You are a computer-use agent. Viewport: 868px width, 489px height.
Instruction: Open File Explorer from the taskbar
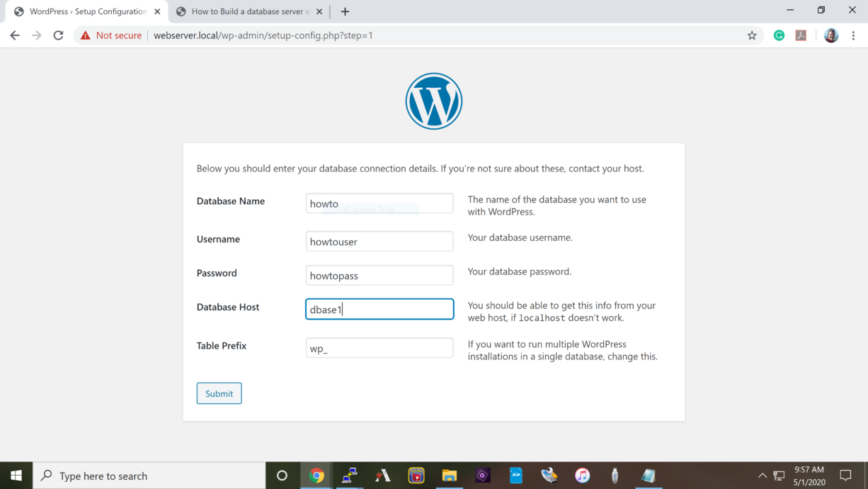click(x=449, y=476)
